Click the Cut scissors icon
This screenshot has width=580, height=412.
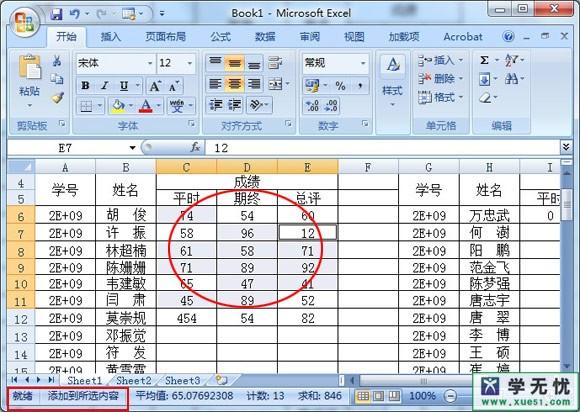pos(57,61)
